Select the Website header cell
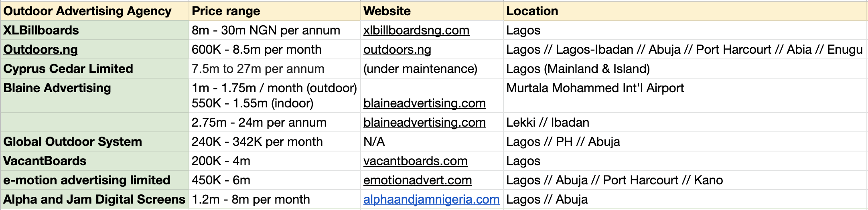 [x=432, y=11]
